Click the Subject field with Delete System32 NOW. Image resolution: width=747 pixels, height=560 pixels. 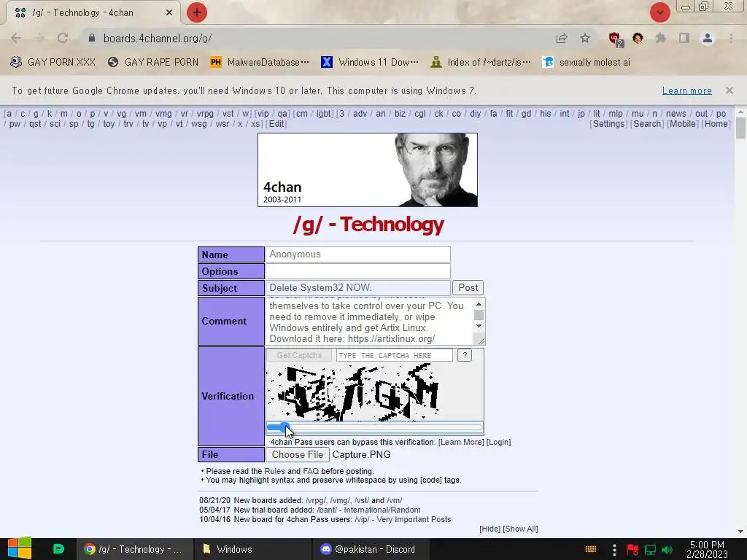(357, 287)
